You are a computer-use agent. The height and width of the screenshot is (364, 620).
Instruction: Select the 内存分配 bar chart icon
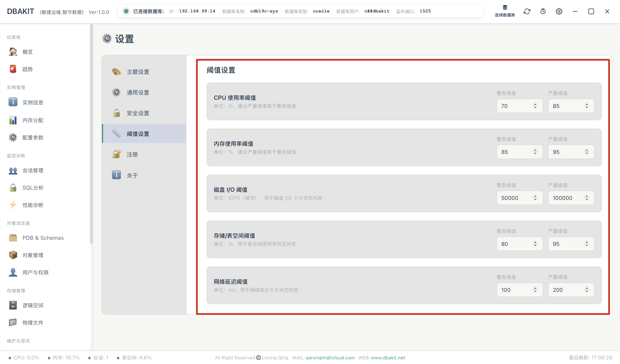pyautogui.click(x=13, y=120)
